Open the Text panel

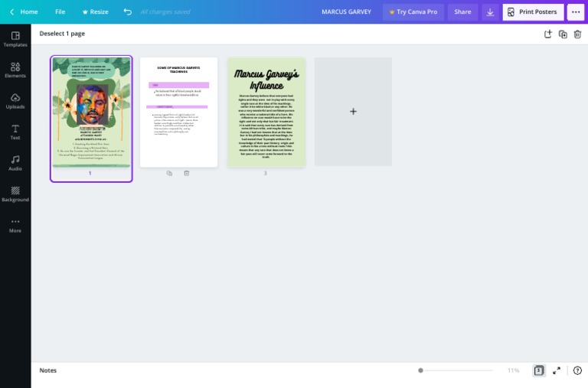pos(15,132)
